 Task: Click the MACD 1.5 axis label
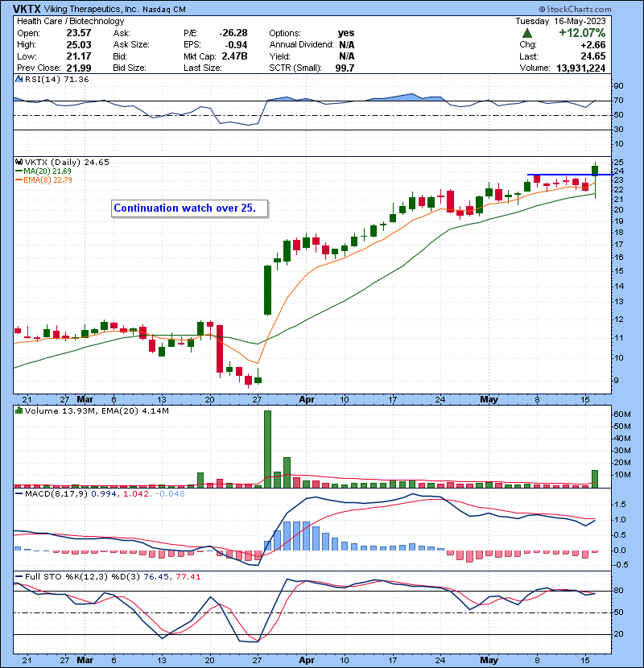point(620,505)
